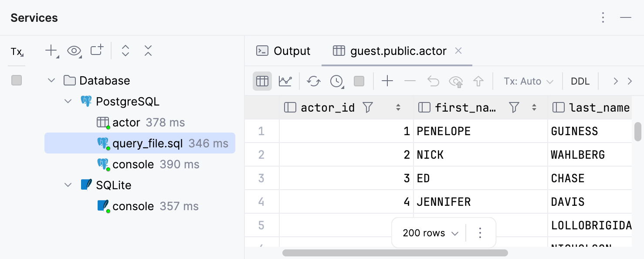Collapse all services tree nodes
The height and width of the screenshot is (259, 644).
click(x=148, y=51)
